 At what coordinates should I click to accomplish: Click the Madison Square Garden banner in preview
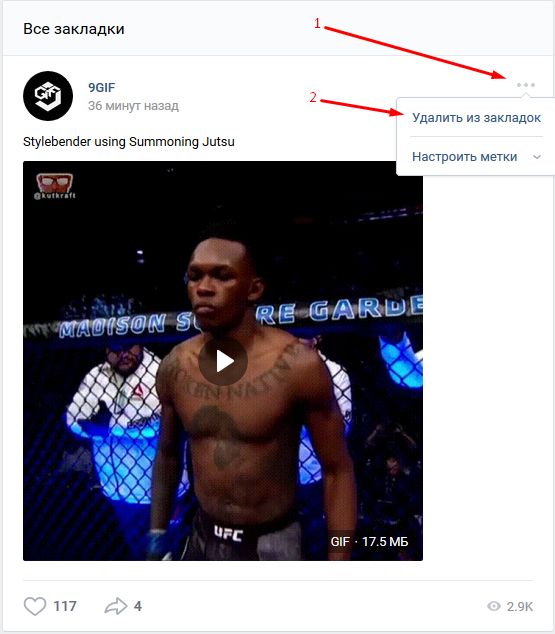[241, 317]
